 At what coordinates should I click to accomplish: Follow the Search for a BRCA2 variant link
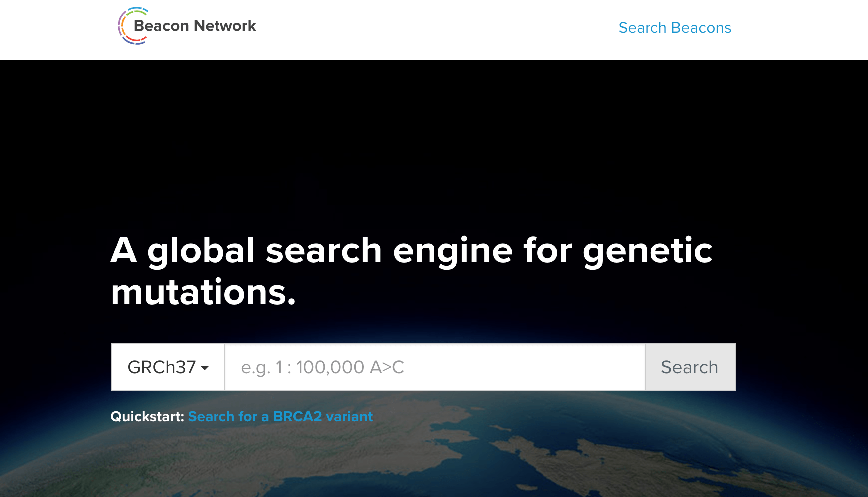(280, 416)
